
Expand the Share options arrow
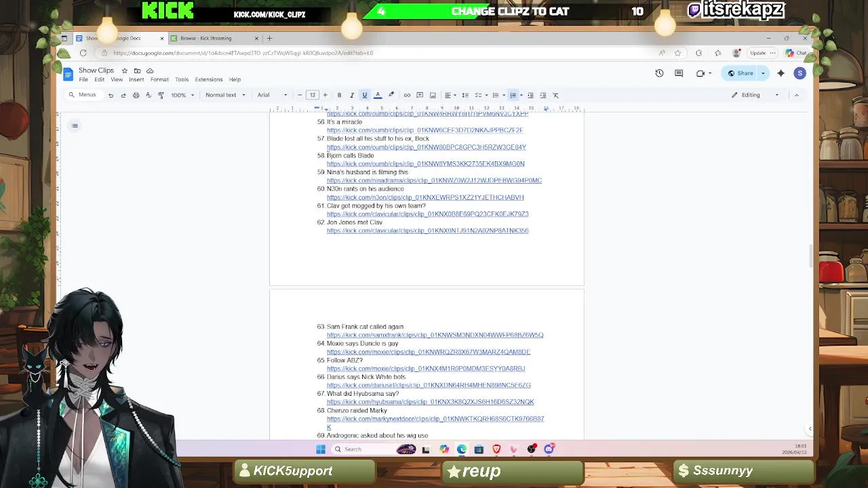pyautogui.click(x=763, y=73)
